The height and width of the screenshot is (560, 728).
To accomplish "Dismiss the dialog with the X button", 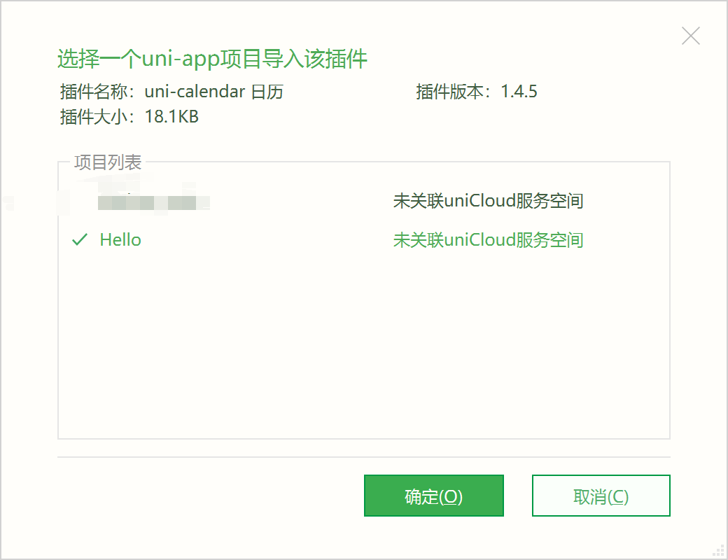I will (691, 35).
